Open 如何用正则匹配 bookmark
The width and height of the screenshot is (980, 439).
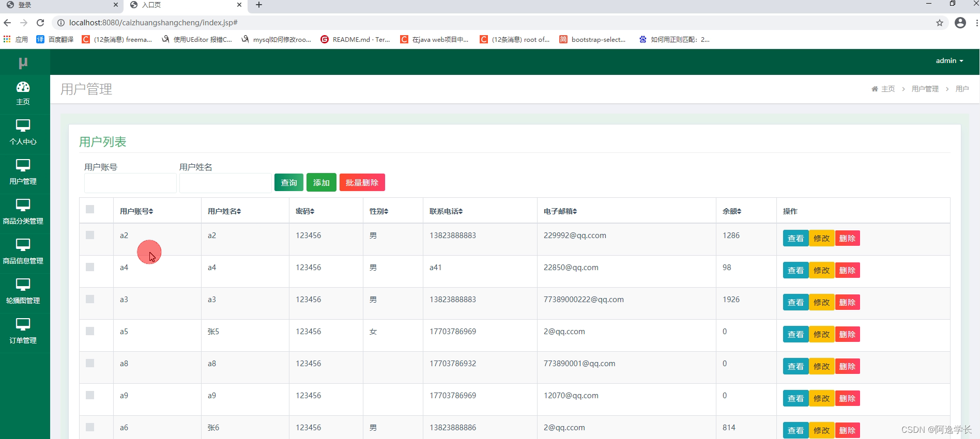point(675,39)
